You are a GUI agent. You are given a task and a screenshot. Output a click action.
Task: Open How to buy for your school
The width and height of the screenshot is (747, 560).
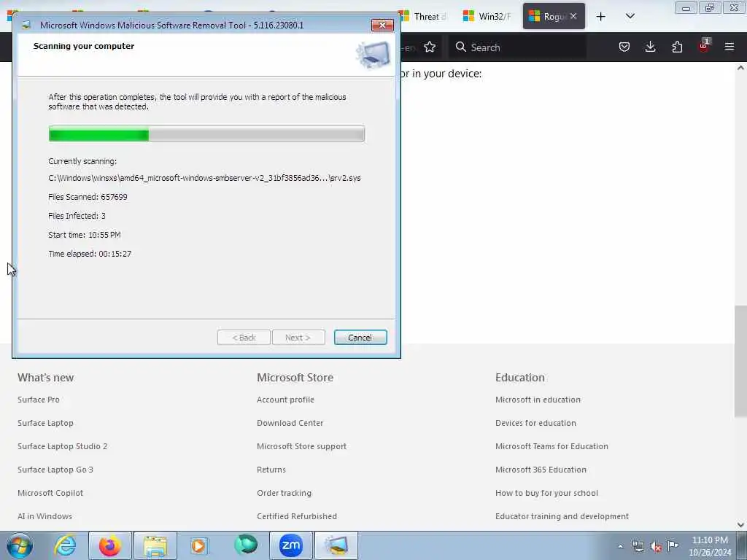546,493
